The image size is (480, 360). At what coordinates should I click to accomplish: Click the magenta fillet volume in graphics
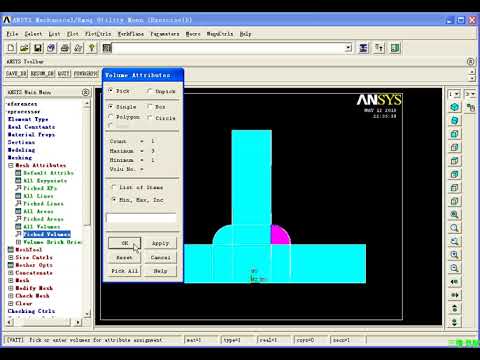point(279,236)
